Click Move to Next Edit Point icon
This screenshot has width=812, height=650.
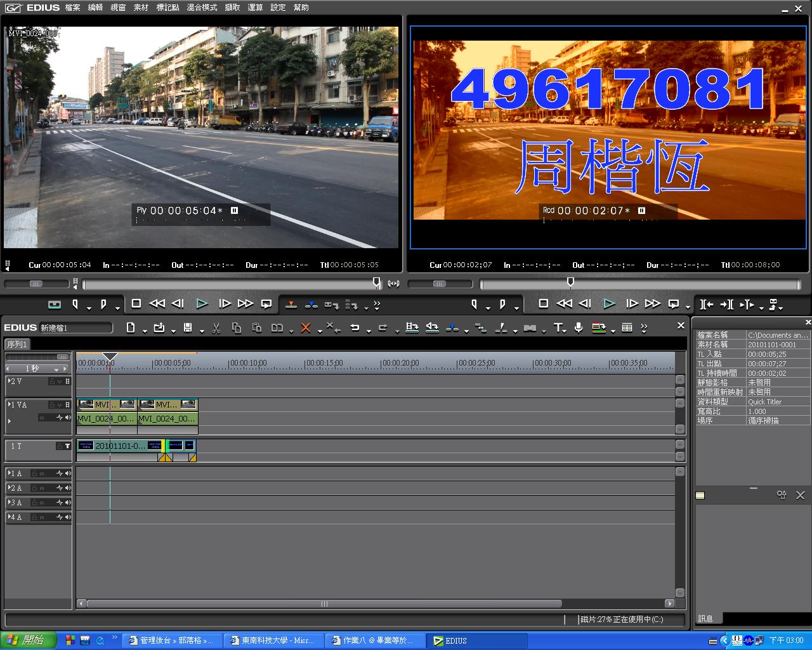pos(727,304)
